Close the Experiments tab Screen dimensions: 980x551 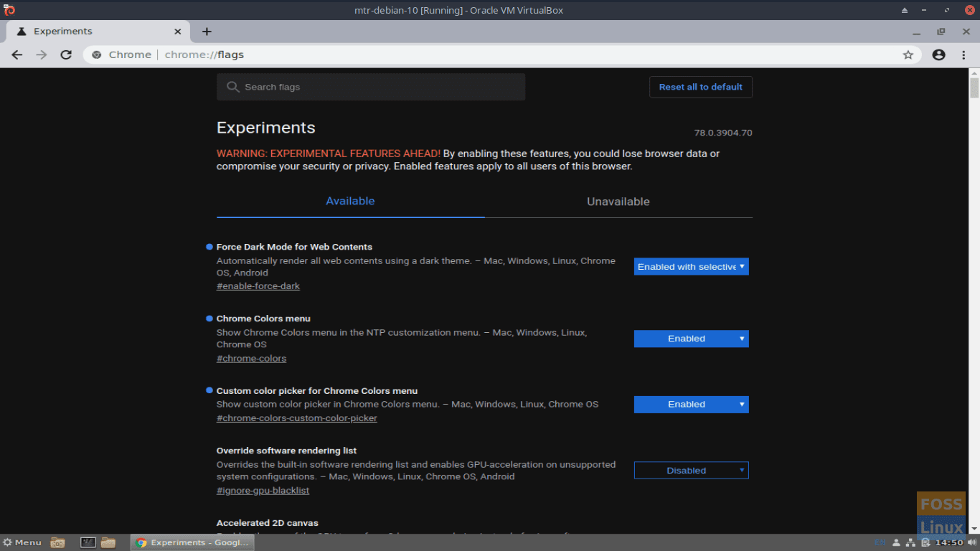(x=178, y=32)
